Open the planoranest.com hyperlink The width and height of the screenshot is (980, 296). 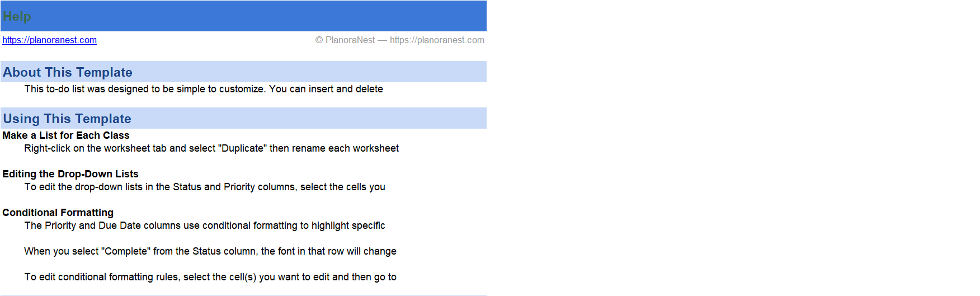pos(49,40)
